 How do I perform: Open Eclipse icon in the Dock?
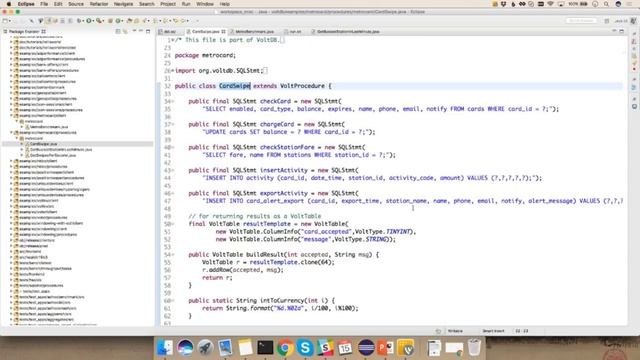366,348
